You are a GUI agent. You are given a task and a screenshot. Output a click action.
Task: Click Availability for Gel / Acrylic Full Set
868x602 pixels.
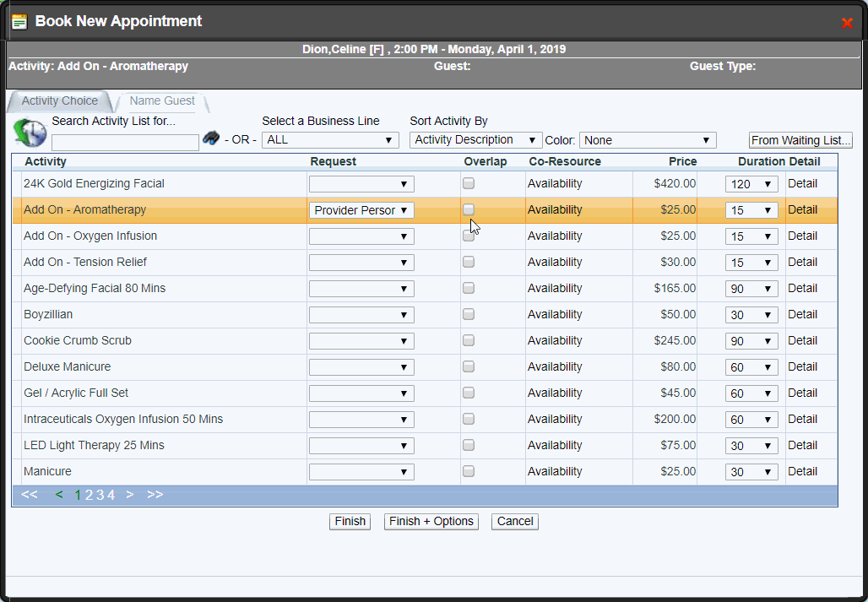pyautogui.click(x=555, y=393)
